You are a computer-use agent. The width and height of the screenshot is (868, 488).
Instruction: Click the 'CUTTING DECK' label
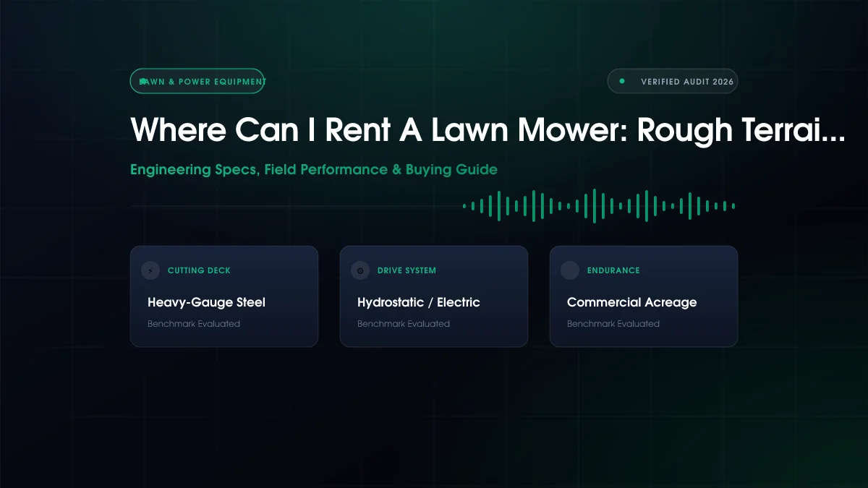[199, 270]
